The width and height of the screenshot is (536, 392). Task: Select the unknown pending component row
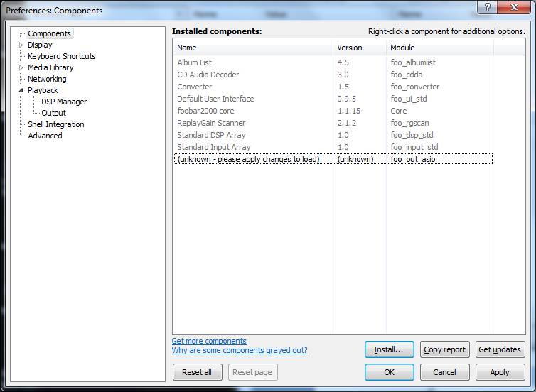[x=333, y=159]
